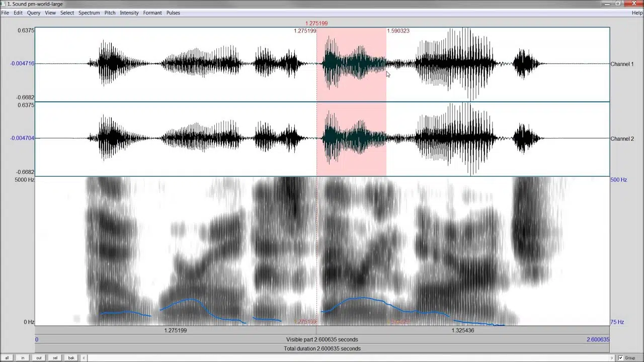Open the Help menu

(637, 13)
